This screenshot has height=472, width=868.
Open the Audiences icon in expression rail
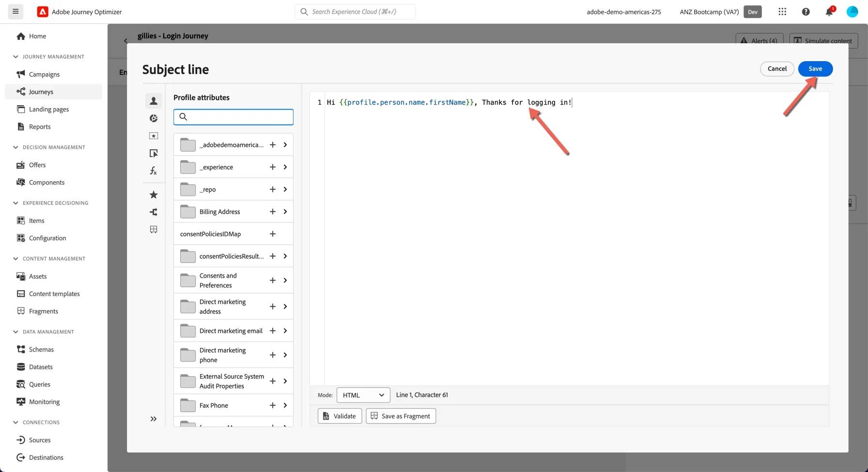point(154,118)
